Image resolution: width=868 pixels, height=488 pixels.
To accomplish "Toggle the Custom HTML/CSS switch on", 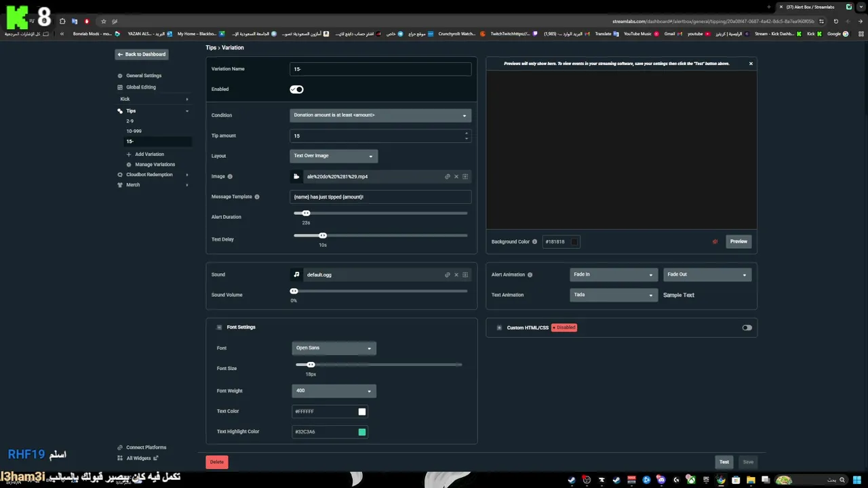I will click(x=747, y=328).
